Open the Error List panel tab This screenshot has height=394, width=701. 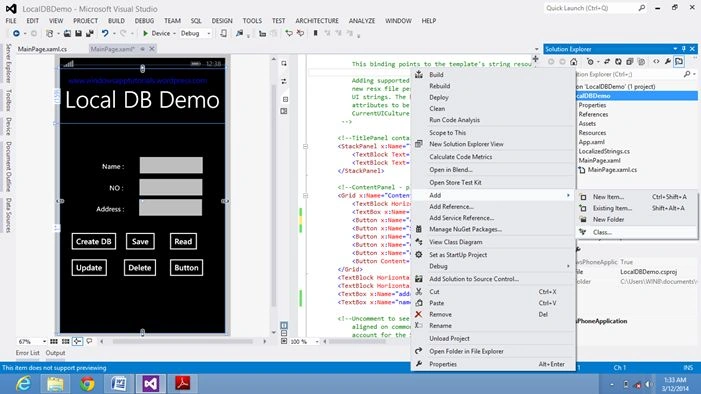(x=28, y=353)
